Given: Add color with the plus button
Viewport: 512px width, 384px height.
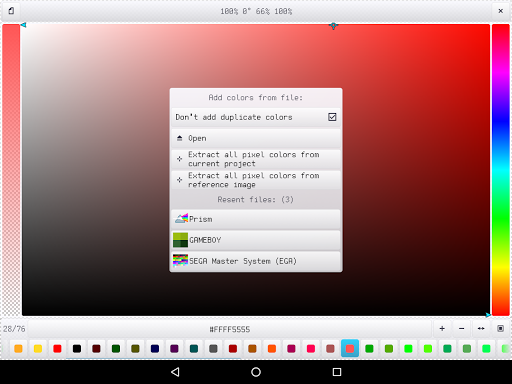Looking at the screenshot, I should (442, 329).
